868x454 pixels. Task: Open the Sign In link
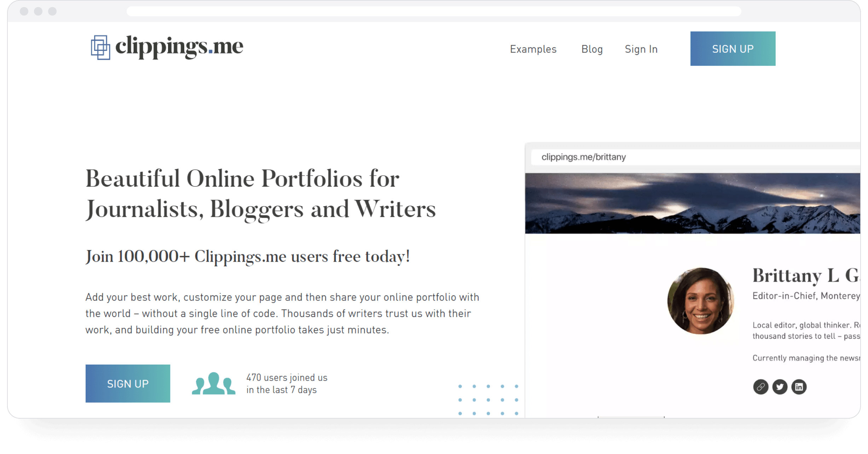[x=641, y=49]
